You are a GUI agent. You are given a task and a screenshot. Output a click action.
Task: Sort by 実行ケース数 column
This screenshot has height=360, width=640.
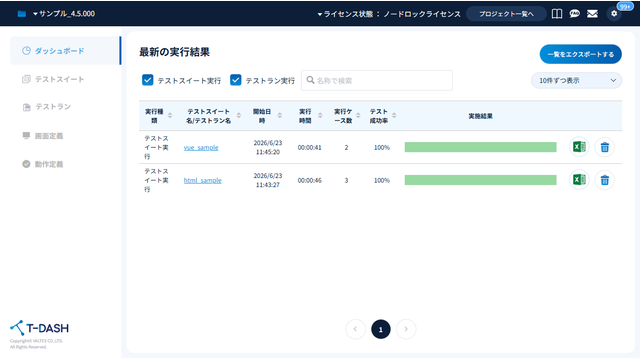(358, 116)
